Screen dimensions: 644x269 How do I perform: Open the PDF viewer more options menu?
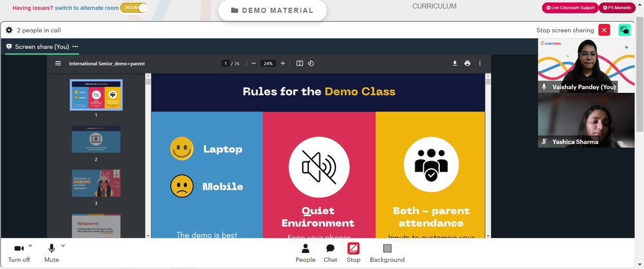click(479, 63)
